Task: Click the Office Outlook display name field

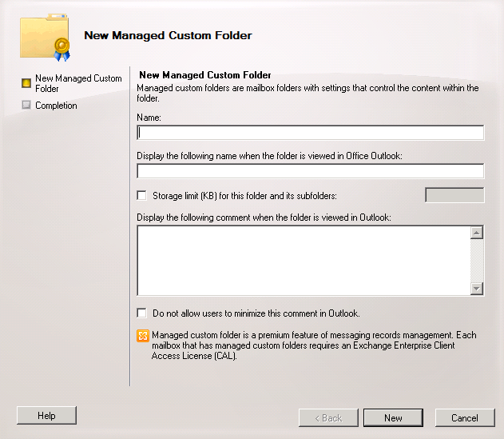Action: 310,171
